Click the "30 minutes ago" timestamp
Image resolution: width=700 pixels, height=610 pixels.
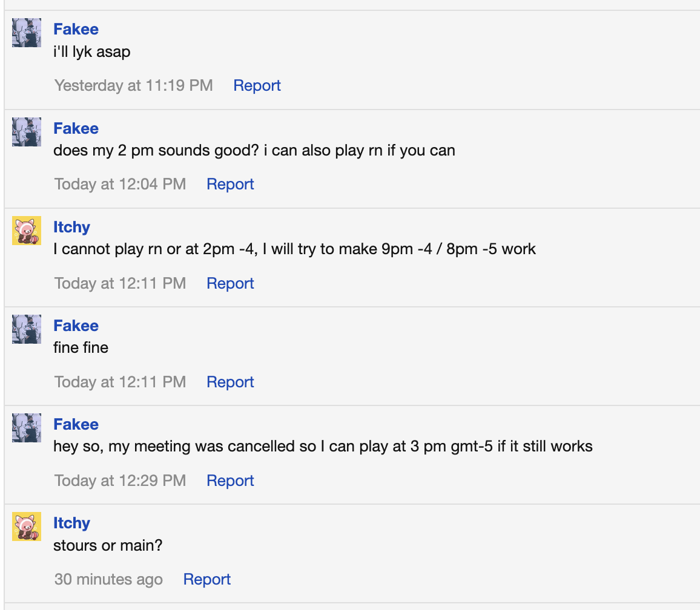pyautogui.click(x=108, y=579)
